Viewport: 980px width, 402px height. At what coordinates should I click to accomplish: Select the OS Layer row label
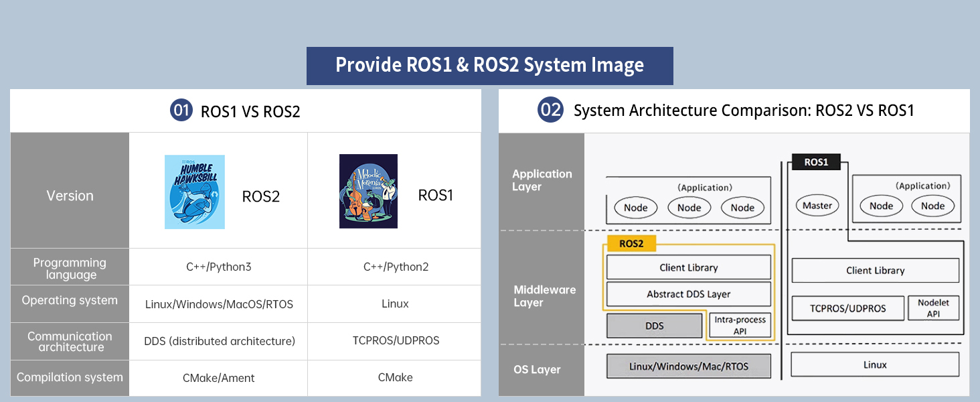(x=537, y=370)
